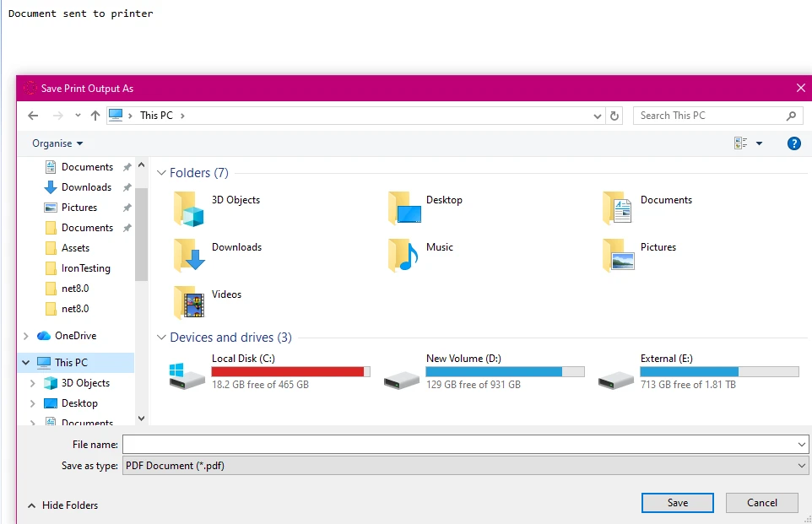This screenshot has width=812, height=524.
Task: Collapse the Devices and drives section
Action: click(161, 337)
